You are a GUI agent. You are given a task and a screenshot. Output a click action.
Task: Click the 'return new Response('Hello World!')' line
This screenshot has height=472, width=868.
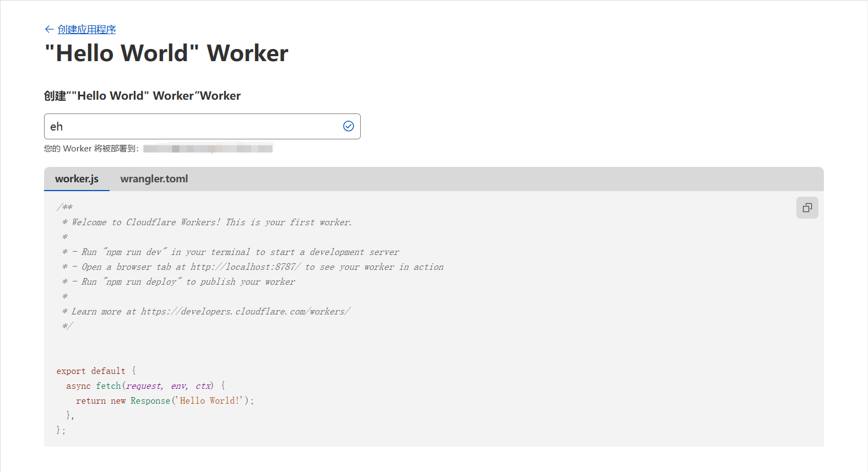(x=165, y=401)
